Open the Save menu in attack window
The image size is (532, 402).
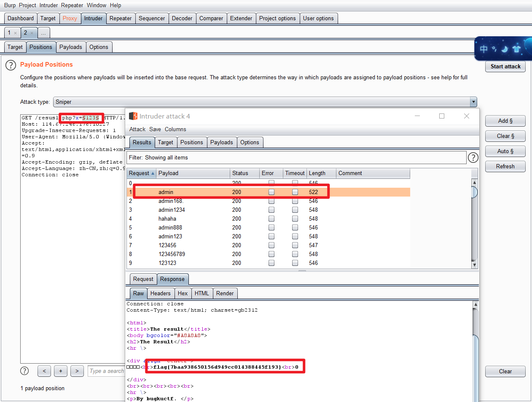[155, 130]
